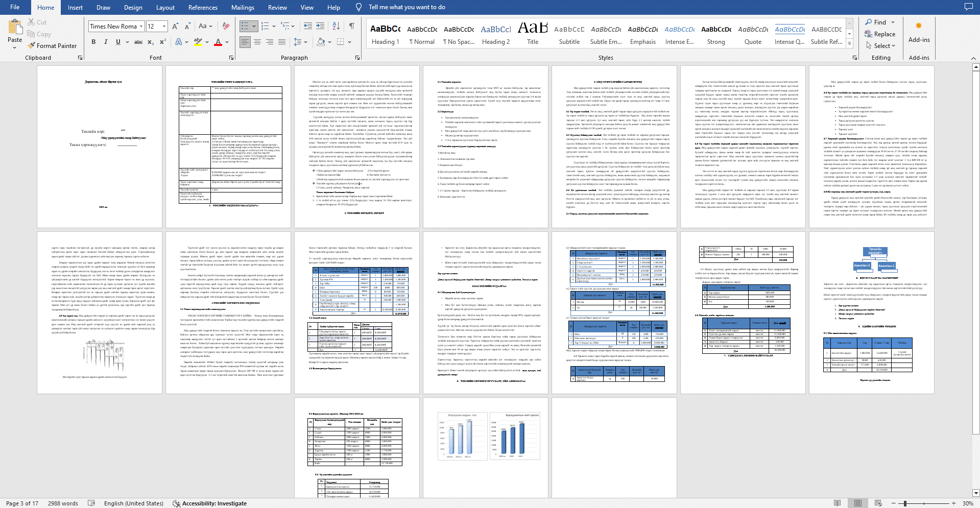Zoom in with the plus button
The image size is (980, 508).
953,503
